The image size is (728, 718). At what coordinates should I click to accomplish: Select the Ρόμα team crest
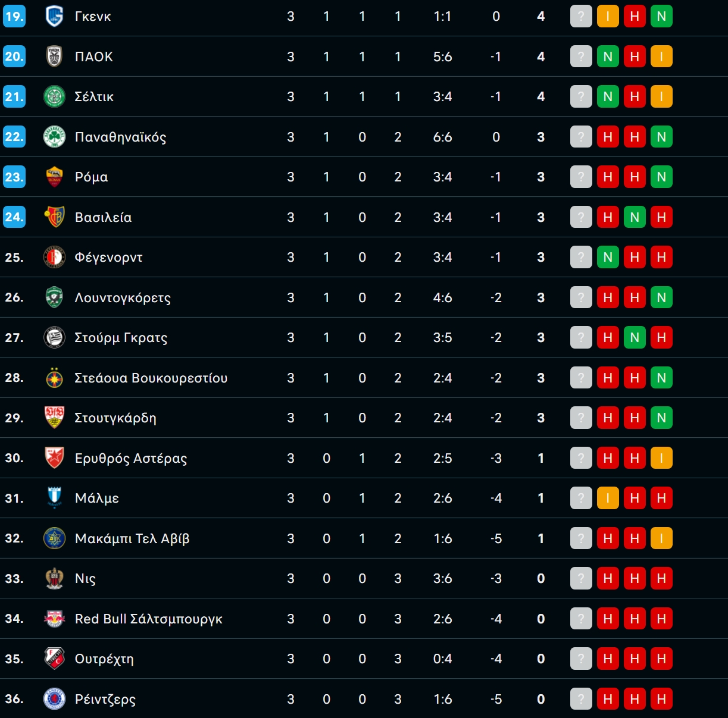pyautogui.click(x=54, y=177)
